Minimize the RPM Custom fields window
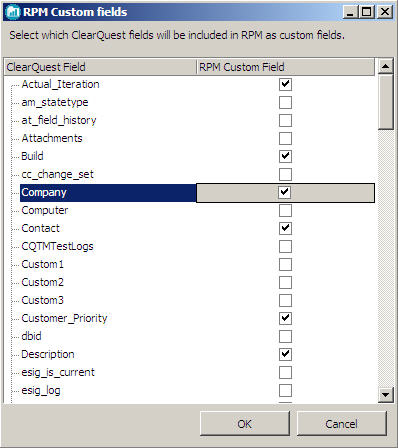Image resolution: width=398 pixels, height=448 pixels. [350, 12]
